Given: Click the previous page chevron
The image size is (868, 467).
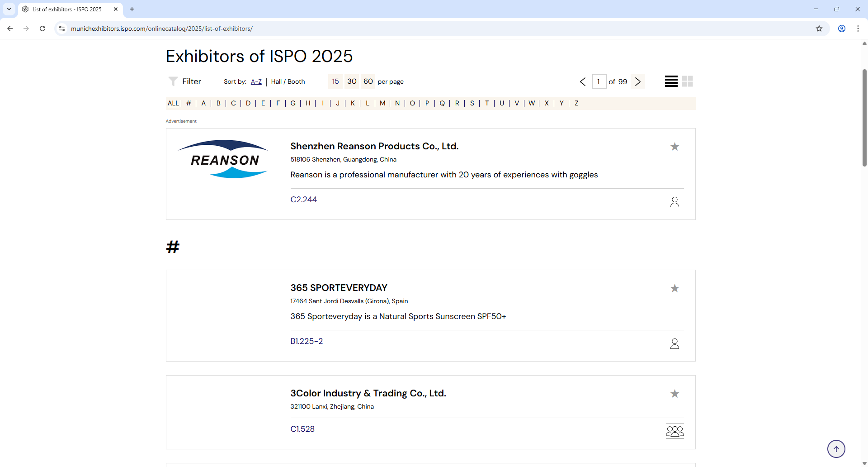Looking at the screenshot, I should click(x=582, y=81).
